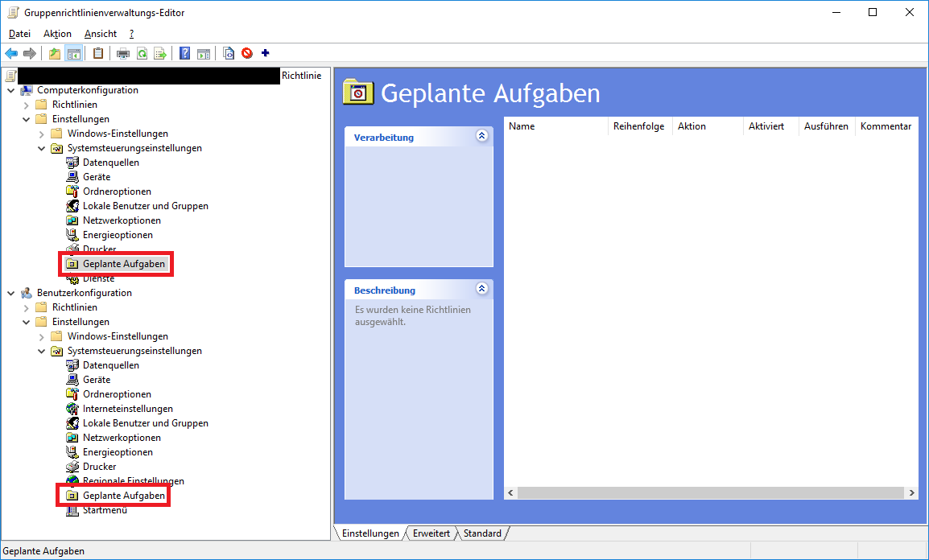Switch to the Standard tab
Screen dimensions: 929x560
tap(482, 533)
